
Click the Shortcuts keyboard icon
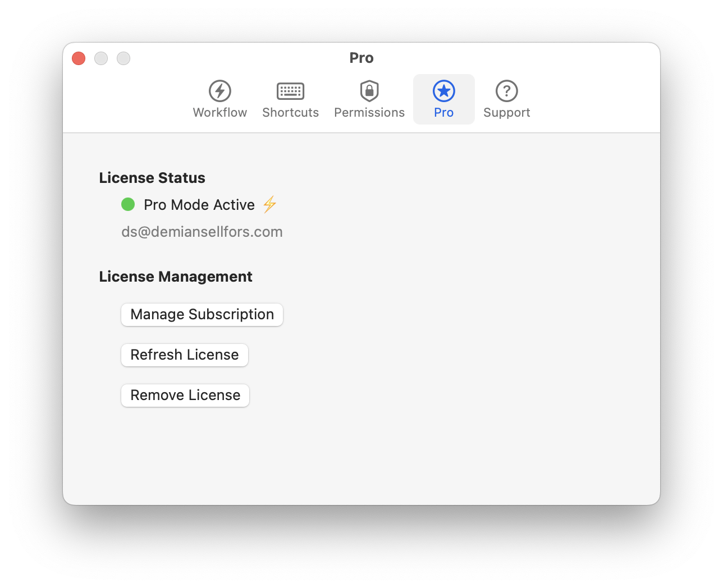[290, 91]
